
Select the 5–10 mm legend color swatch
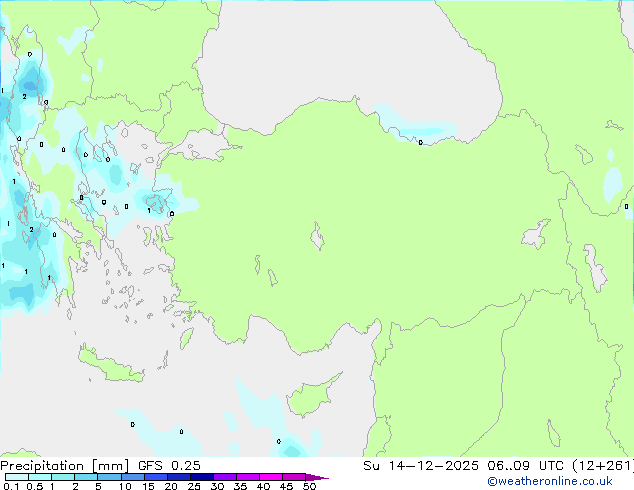[109, 477]
